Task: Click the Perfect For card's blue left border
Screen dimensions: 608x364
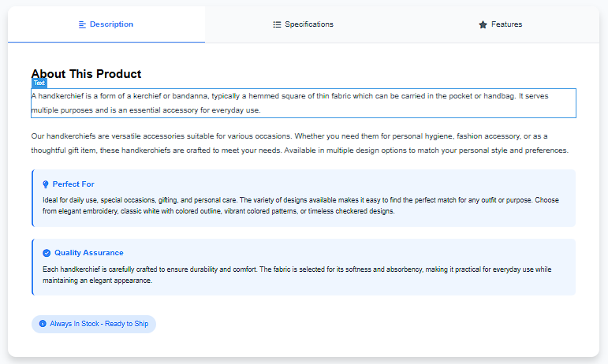Action: pyautogui.click(x=32, y=198)
